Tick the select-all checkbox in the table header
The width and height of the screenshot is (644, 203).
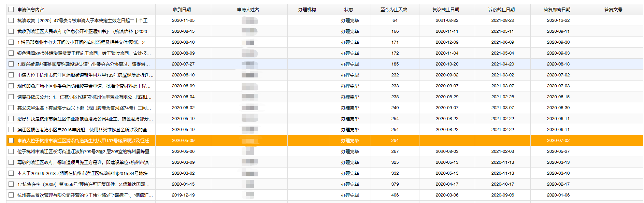click(11, 10)
